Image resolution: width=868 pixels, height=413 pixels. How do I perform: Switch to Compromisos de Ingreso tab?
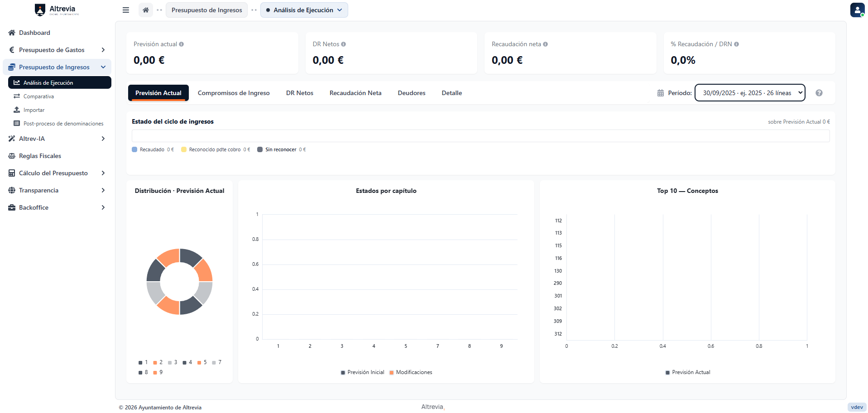point(234,93)
